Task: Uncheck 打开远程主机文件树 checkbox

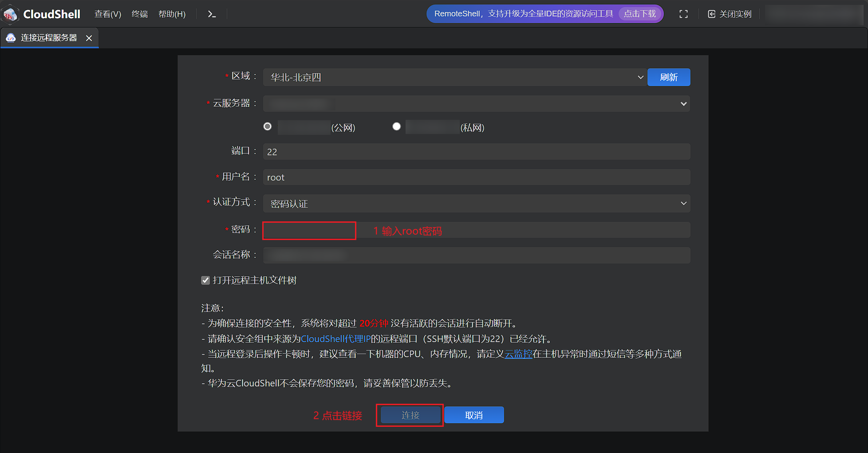Action: coord(205,280)
